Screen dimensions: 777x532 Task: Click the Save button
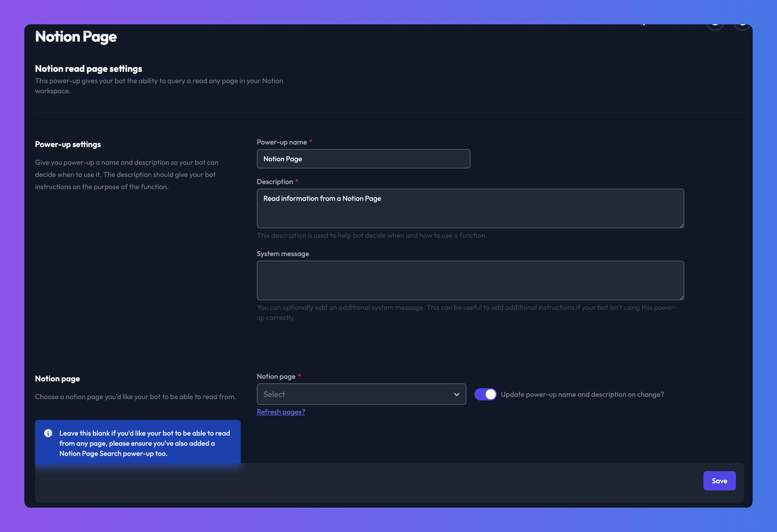coord(719,481)
